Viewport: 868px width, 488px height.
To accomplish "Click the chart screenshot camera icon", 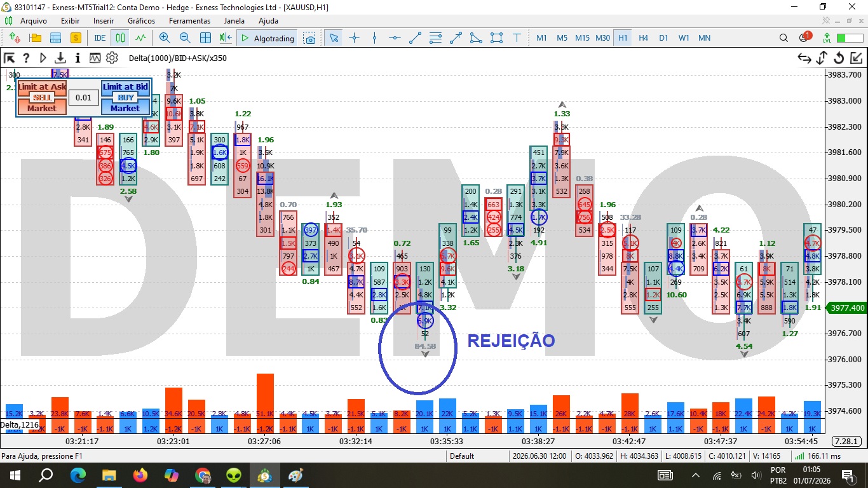I will (x=309, y=38).
